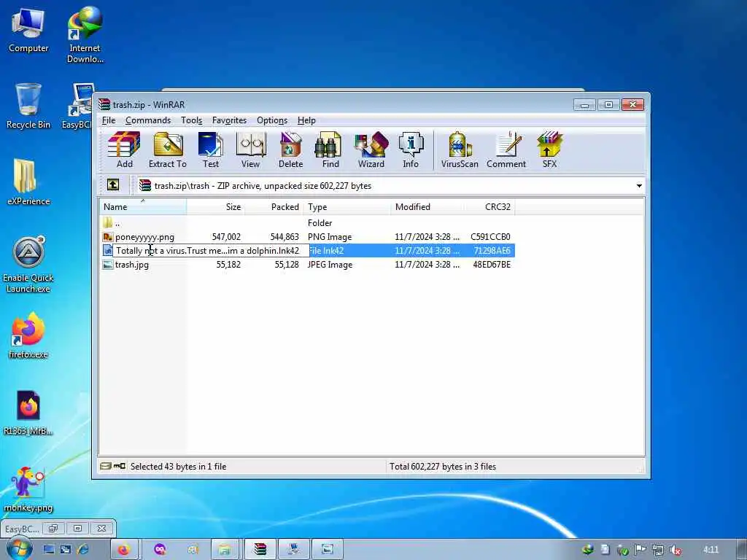Open the Commands menu
Image resolution: width=747 pixels, height=560 pixels.
click(x=148, y=120)
